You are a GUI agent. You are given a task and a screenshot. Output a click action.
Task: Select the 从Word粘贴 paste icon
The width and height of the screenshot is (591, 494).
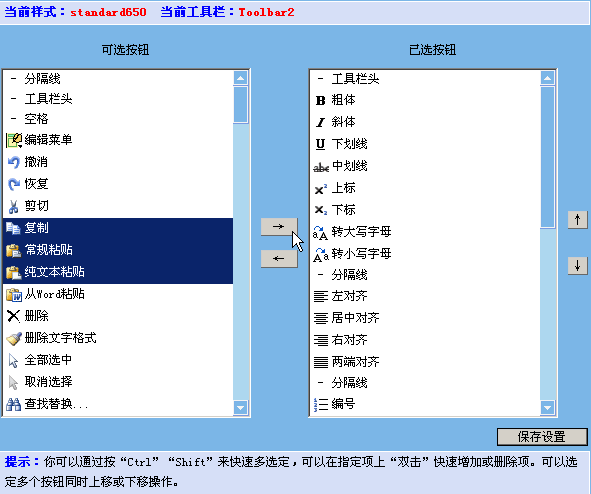pyautogui.click(x=14, y=294)
